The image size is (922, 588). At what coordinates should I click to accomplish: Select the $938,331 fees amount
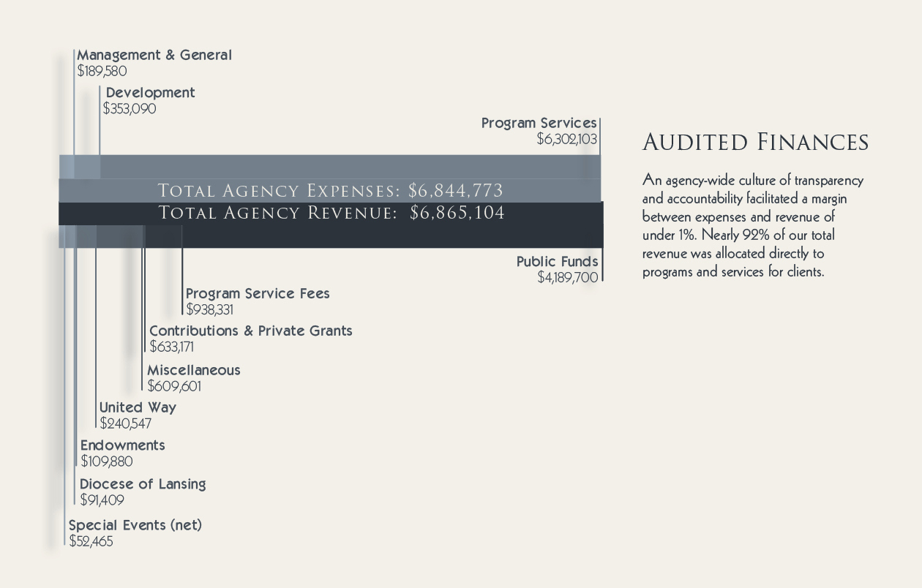pyautogui.click(x=210, y=309)
